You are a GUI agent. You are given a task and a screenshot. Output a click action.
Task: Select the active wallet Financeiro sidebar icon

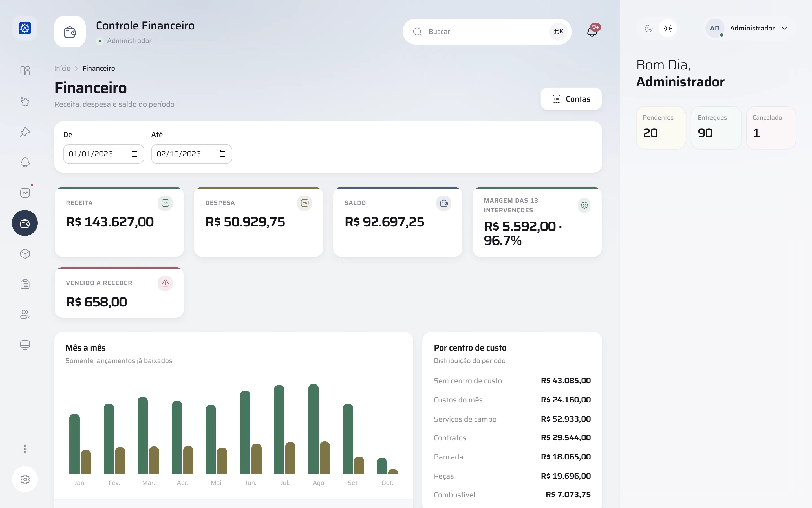[x=25, y=223]
